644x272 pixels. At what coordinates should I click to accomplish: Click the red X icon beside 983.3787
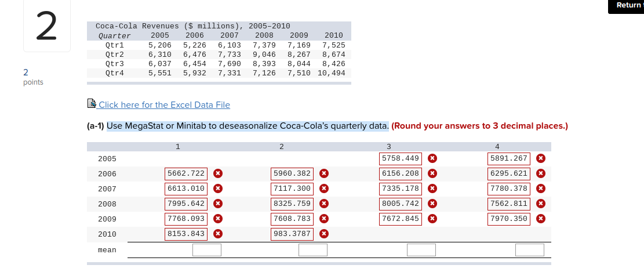pyautogui.click(x=324, y=234)
